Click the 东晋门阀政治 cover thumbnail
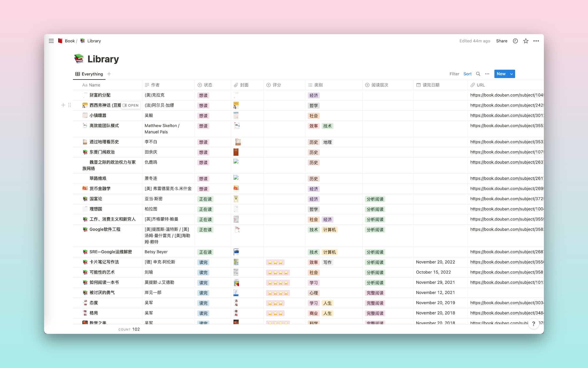 click(x=236, y=152)
